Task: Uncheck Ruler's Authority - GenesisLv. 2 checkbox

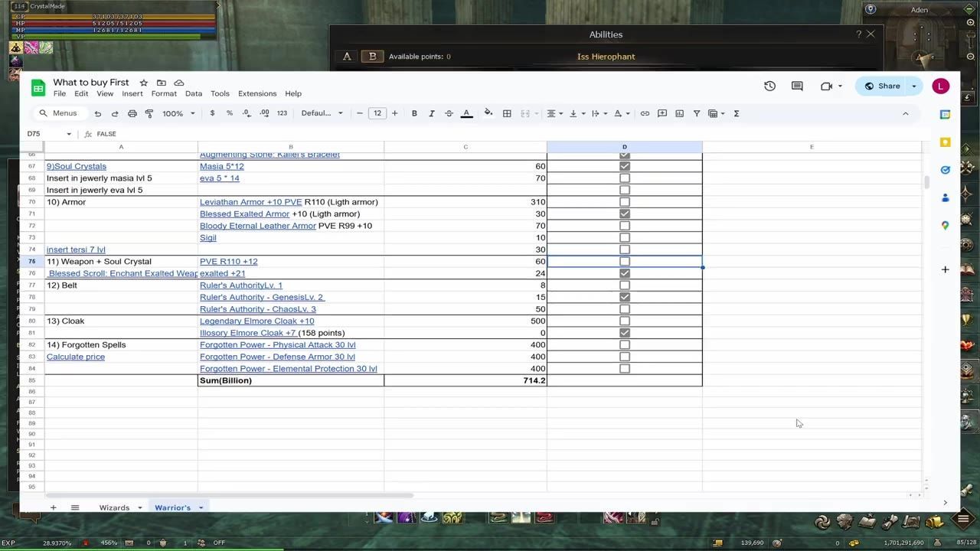Action: tap(625, 297)
